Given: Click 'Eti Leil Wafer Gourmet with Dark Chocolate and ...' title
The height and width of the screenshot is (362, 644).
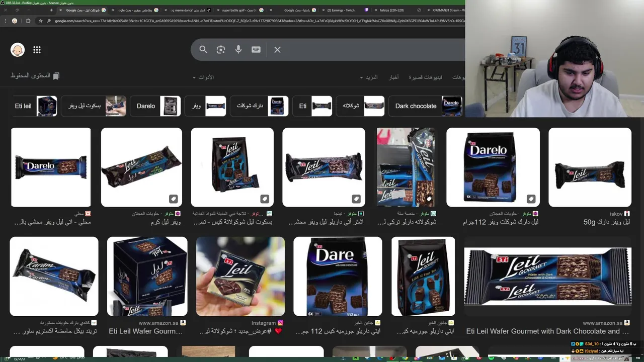Looking at the screenshot, I should [x=547, y=331].
